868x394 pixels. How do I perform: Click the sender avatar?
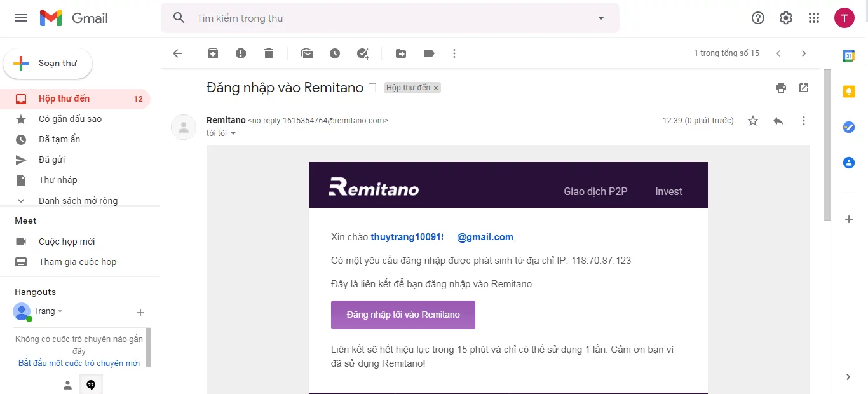[184, 127]
